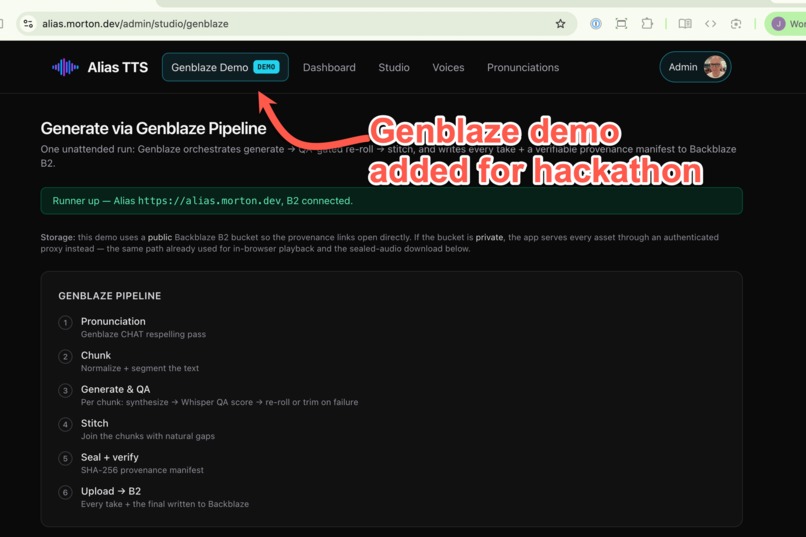Click the screenshot camera toolbar icon
The width and height of the screenshot is (806, 537).
(736, 24)
